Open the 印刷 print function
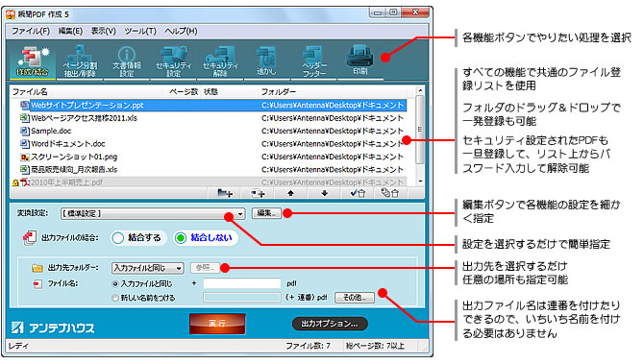Image resolution: width=644 pixels, height=364 pixels. click(x=360, y=61)
